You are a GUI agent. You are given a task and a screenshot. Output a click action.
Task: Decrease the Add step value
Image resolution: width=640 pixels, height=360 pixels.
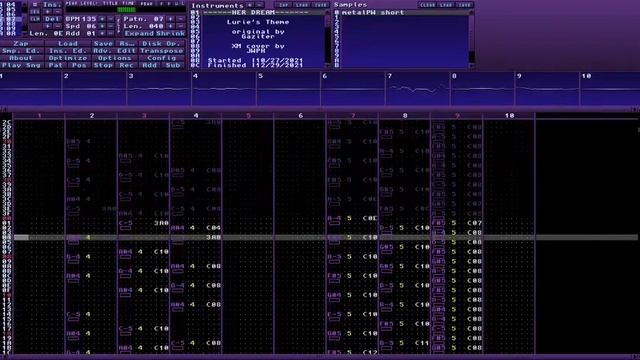click(111, 33)
